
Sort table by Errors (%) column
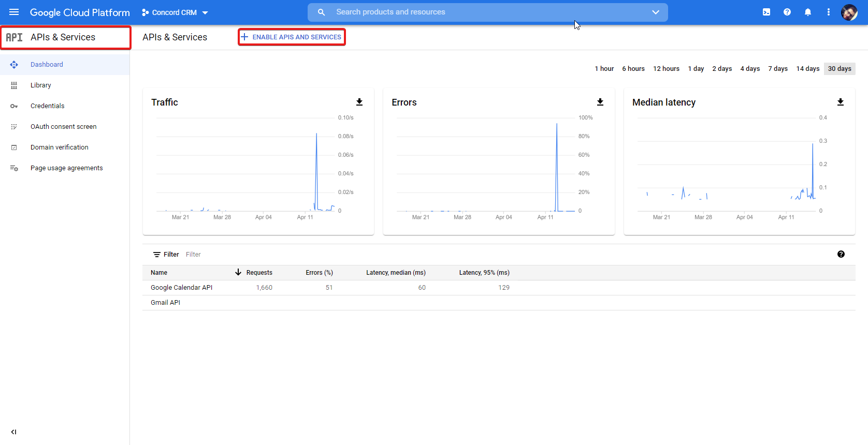(x=319, y=273)
